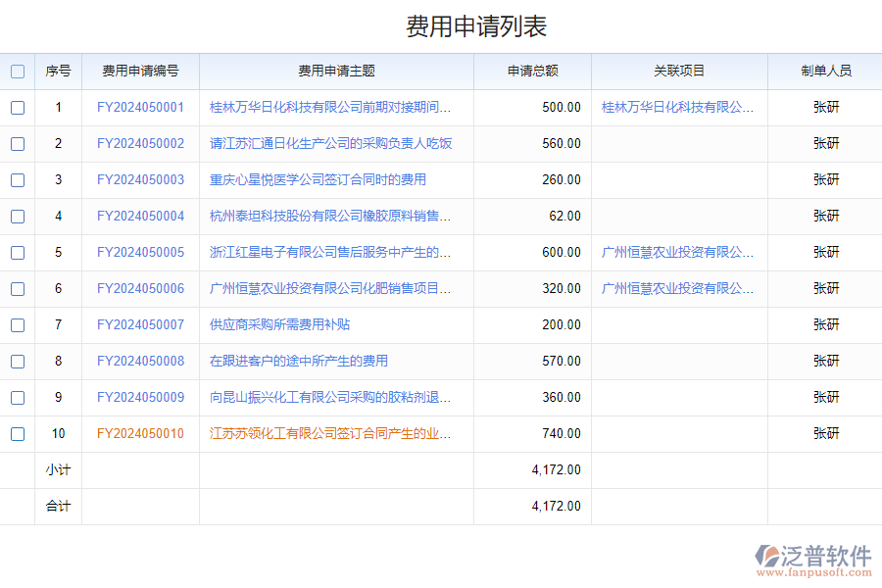Check the checkbox for row 10
Screen dimensions: 882x588
coord(18,433)
